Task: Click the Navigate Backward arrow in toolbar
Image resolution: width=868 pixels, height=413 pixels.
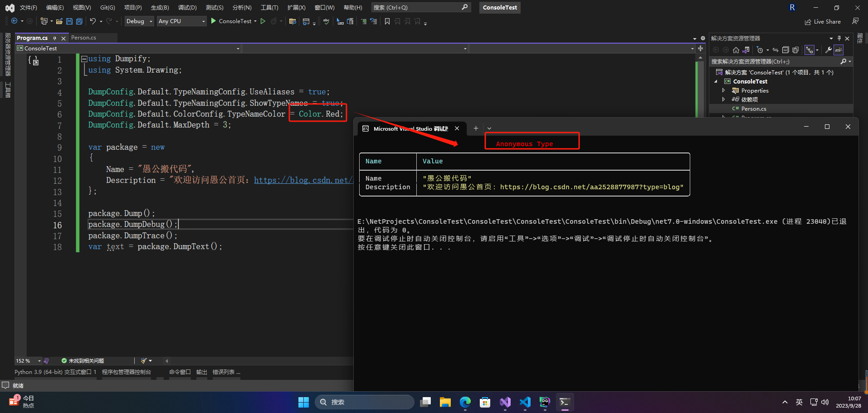Action: (x=15, y=21)
